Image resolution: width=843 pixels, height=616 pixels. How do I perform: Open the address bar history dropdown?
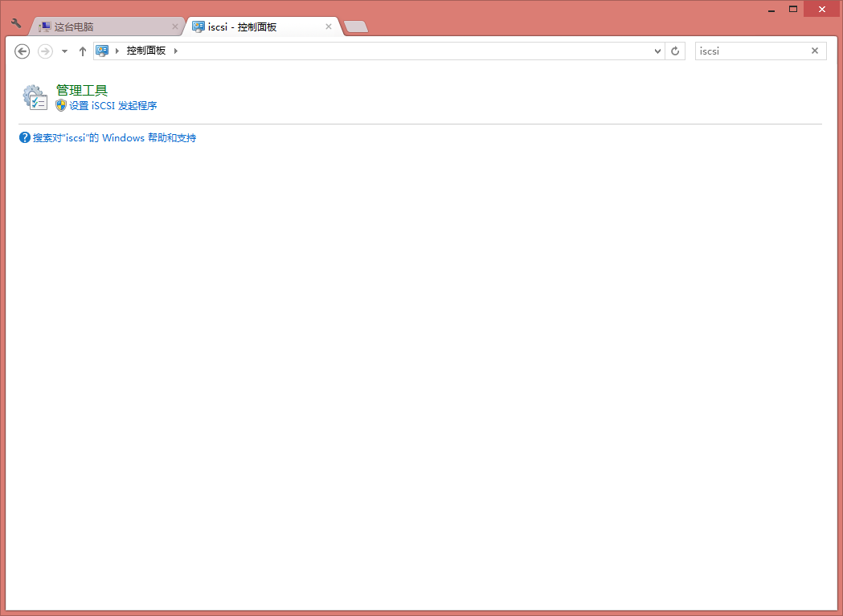[657, 51]
